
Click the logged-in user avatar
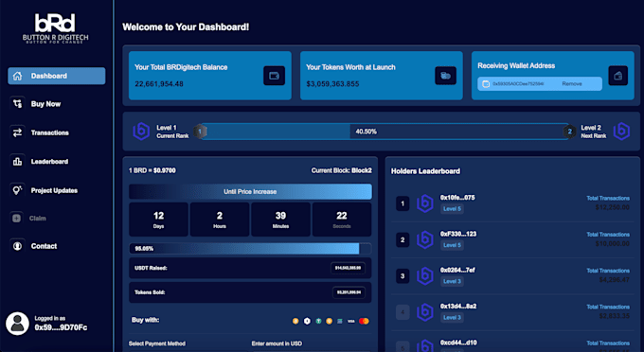[x=17, y=324]
